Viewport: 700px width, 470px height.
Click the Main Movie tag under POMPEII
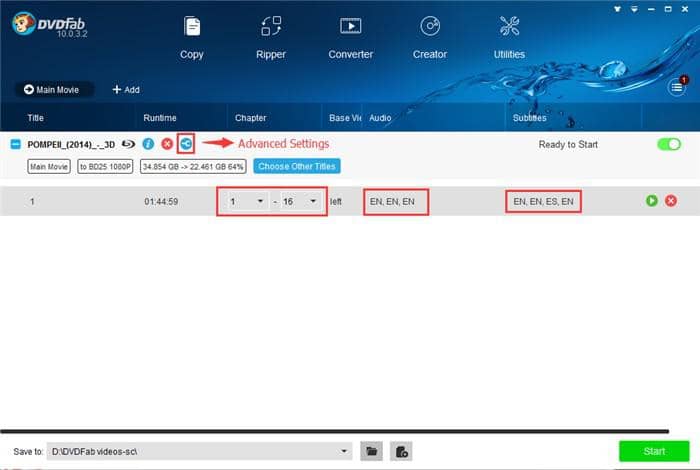click(49, 166)
